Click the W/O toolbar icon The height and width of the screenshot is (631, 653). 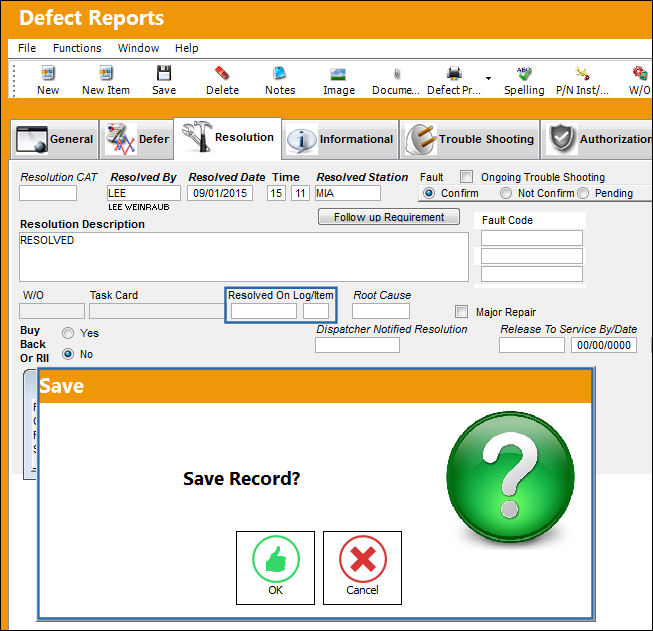point(640,73)
